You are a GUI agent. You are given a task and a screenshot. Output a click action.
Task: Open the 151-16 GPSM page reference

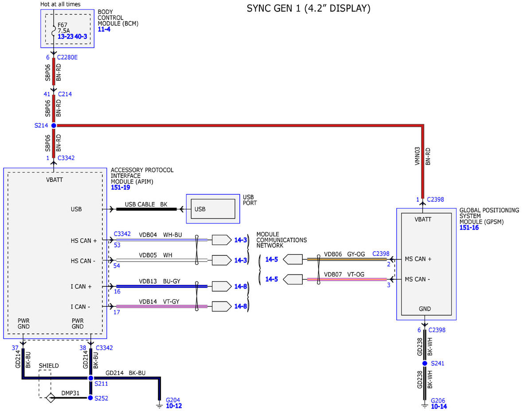(x=469, y=227)
